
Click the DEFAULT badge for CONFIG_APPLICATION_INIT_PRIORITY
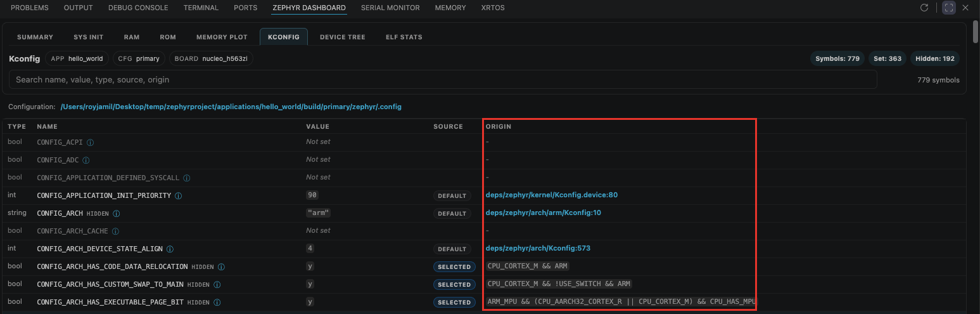(452, 195)
